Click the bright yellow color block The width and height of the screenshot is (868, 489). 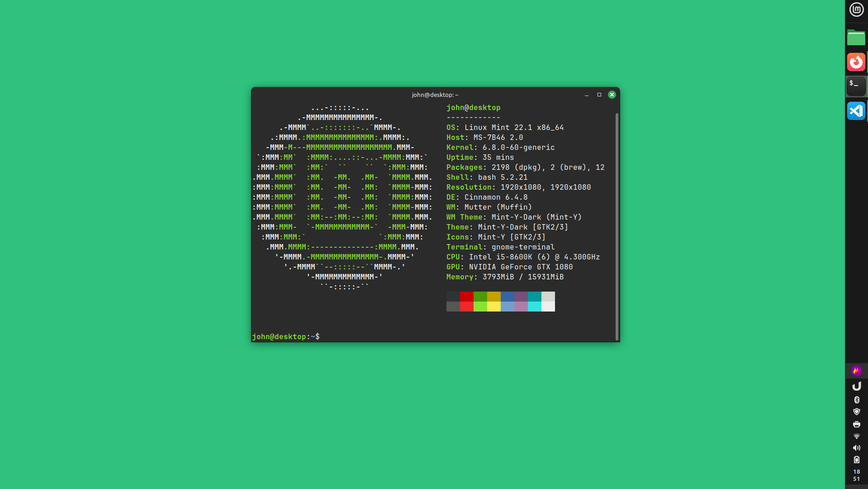(x=494, y=307)
